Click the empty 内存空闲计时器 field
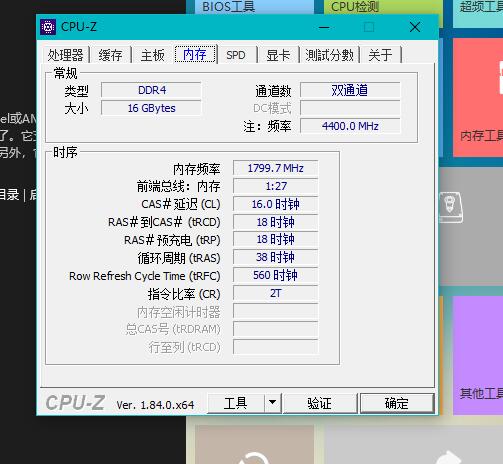This screenshot has width=503, height=464. tap(276, 311)
